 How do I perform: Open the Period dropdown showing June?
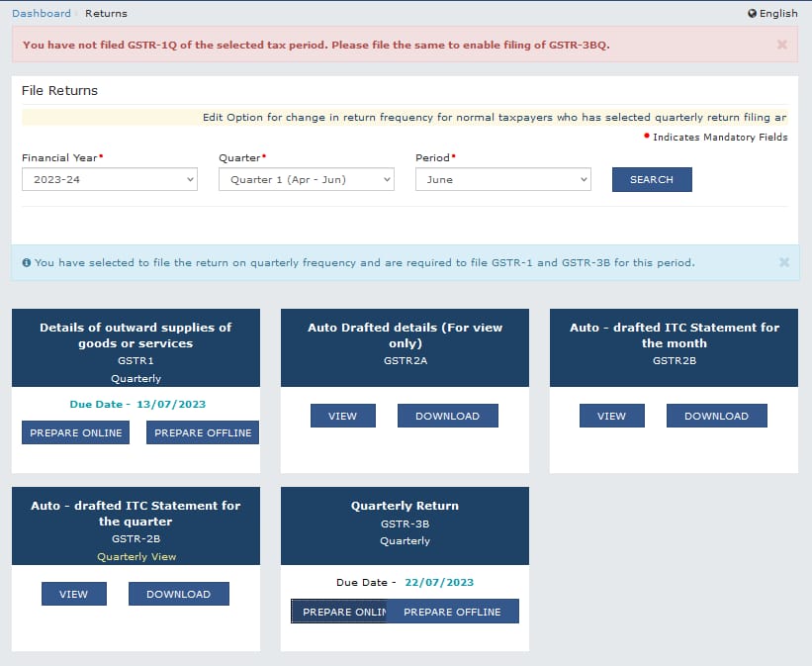[x=502, y=179]
